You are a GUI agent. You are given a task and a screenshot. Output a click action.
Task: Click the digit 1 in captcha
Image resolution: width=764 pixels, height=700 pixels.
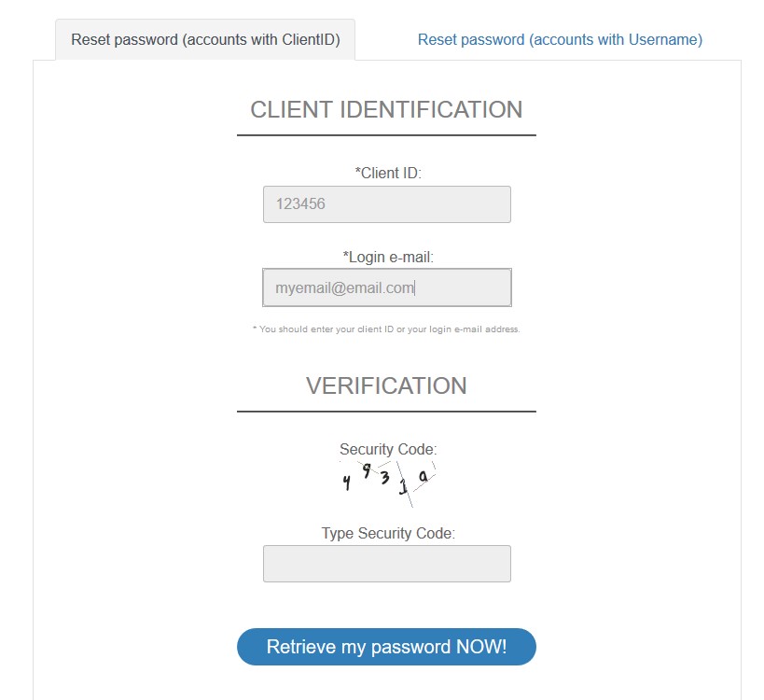[404, 488]
